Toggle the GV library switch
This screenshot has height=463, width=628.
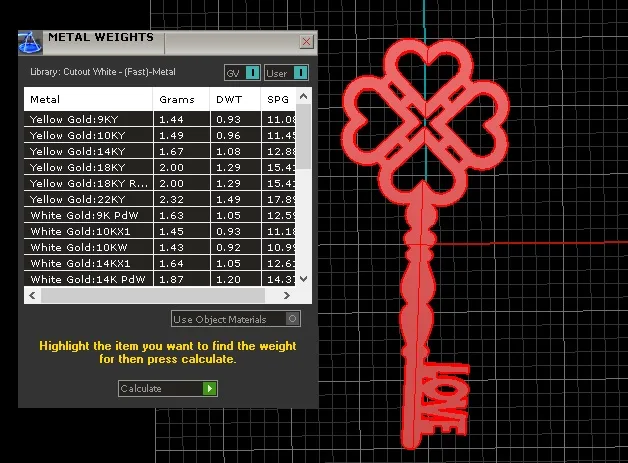(x=242, y=73)
